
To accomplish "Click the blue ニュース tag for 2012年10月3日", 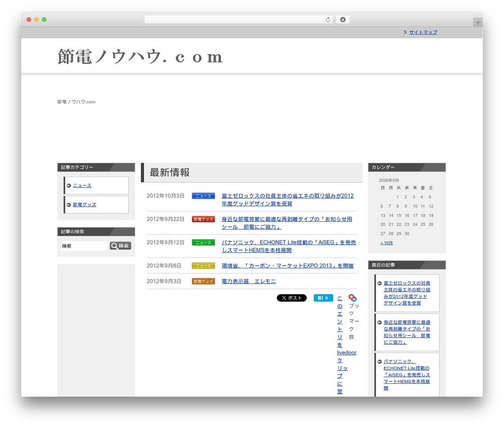I will [x=203, y=196].
